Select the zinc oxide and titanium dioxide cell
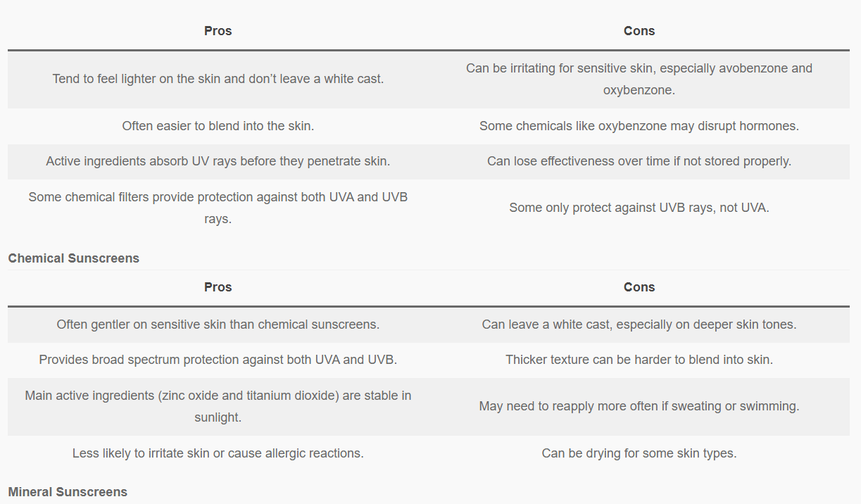 point(218,406)
